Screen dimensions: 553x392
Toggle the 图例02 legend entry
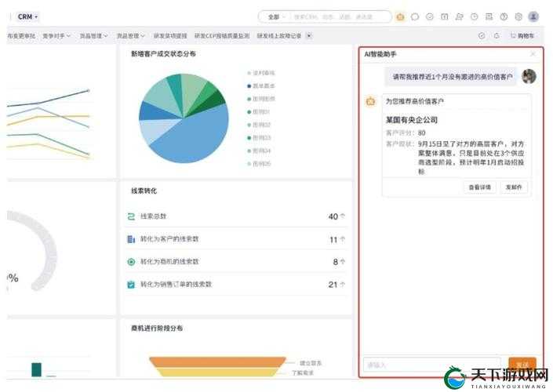pos(259,125)
